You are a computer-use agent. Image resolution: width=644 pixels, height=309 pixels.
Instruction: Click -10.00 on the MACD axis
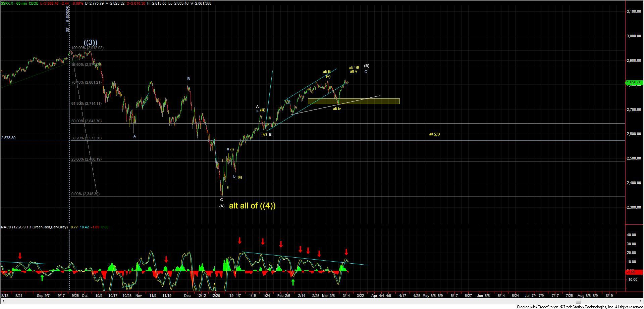(x=632, y=279)
